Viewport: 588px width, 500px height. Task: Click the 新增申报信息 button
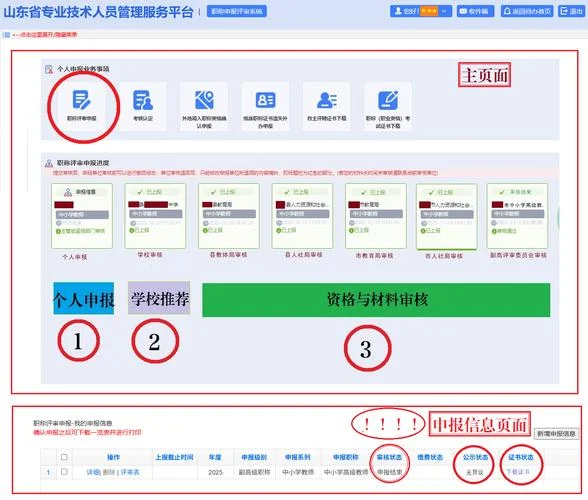point(556,434)
